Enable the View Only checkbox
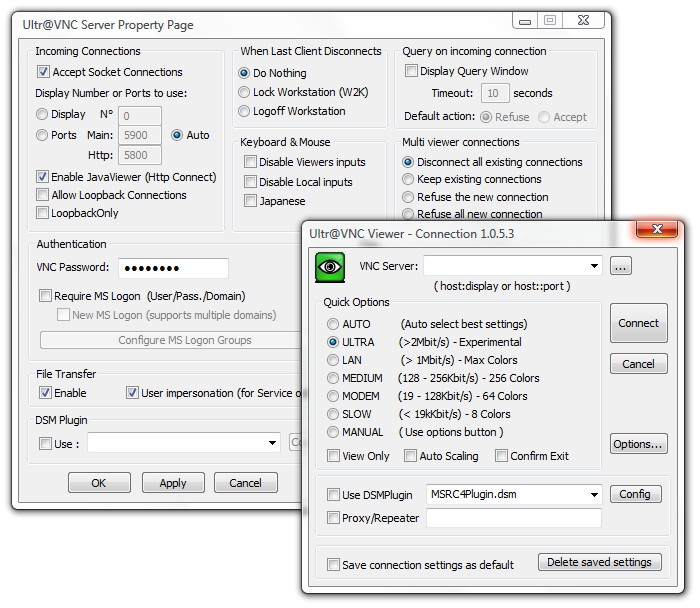Viewport: 700px width, 608px height. (x=333, y=456)
